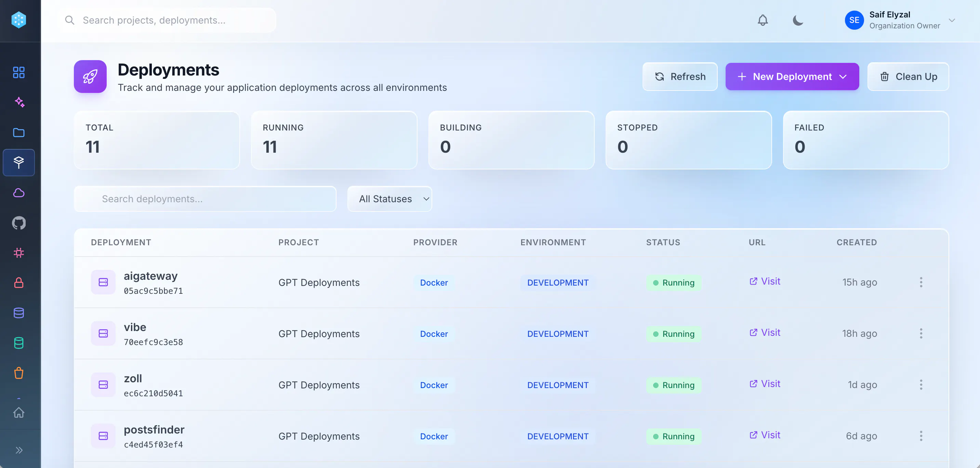Click the 15h ago created time
The height and width of the screenshot is (468, 980).
point(860,282)
